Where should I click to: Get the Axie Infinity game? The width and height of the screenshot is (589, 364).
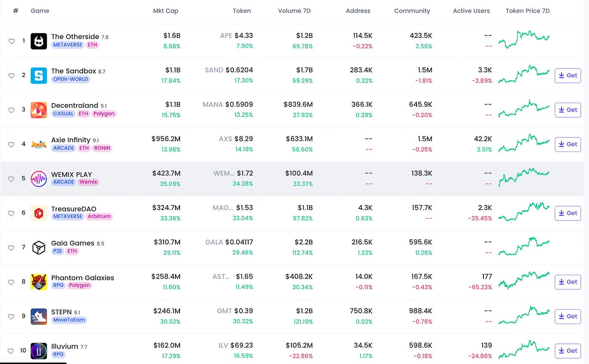568,144
